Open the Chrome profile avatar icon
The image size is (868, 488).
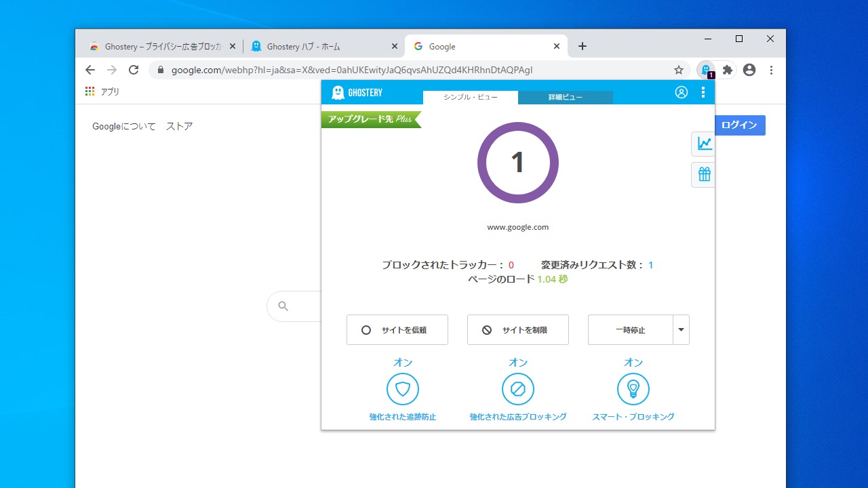point(749,70)
